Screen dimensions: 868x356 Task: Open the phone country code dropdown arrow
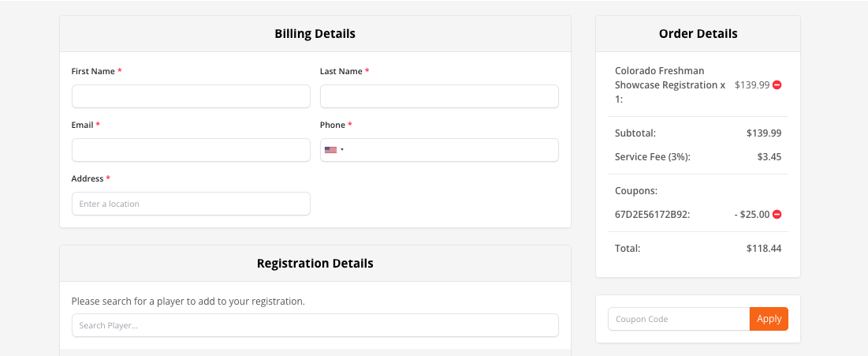click(x=342, y=150)
